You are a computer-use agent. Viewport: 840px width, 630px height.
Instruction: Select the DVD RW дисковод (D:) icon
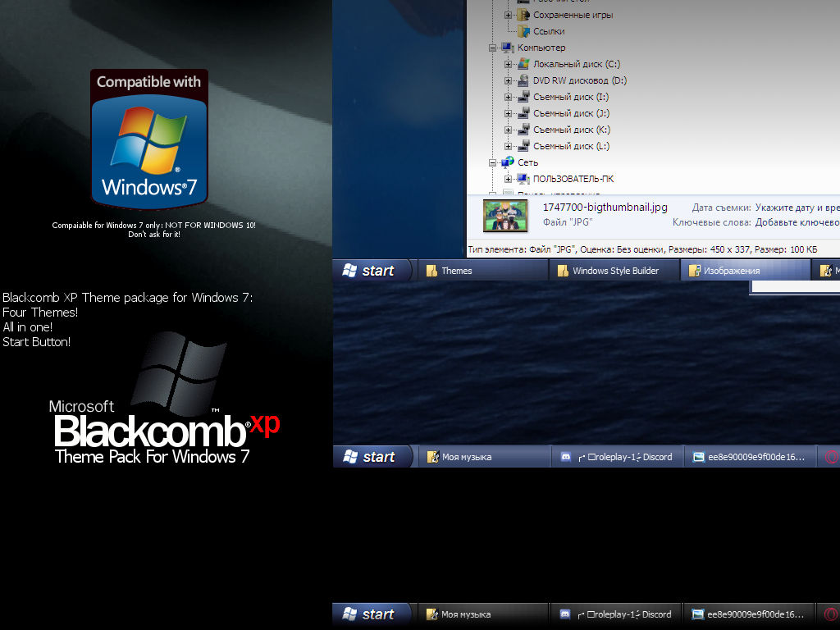(523, 80)
